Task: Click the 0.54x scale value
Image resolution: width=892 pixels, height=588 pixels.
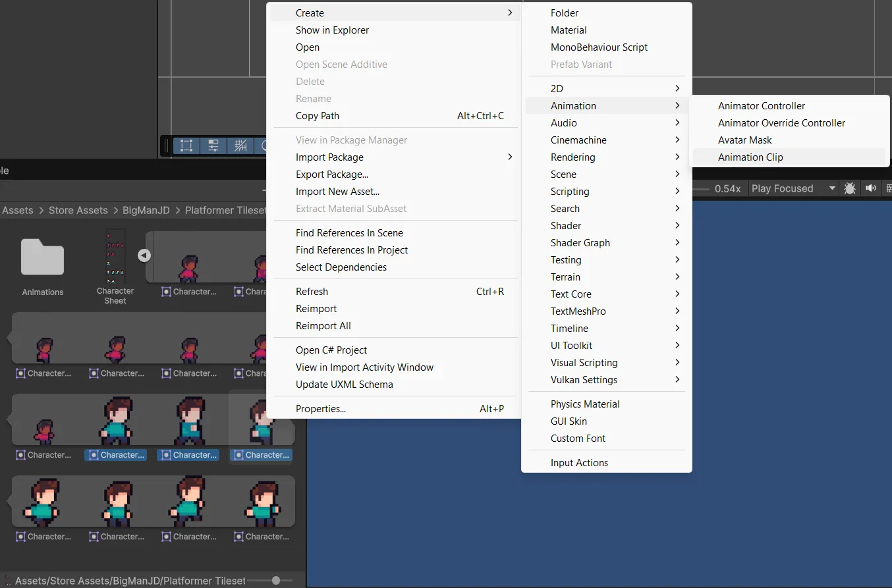Action: point(727,188)
